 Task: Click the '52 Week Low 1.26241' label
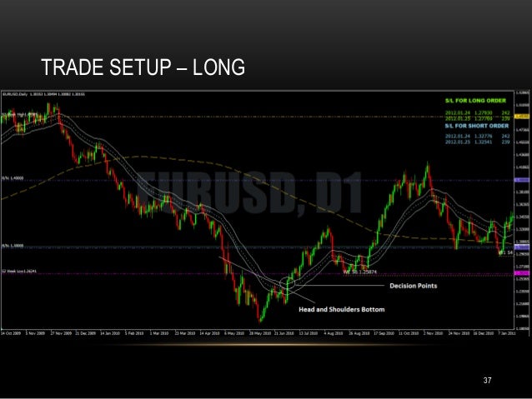click(19, 272)
